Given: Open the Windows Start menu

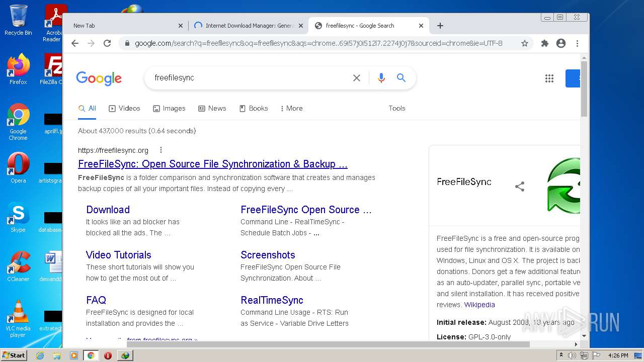Looking at the screenshot, I should point(14,355).
